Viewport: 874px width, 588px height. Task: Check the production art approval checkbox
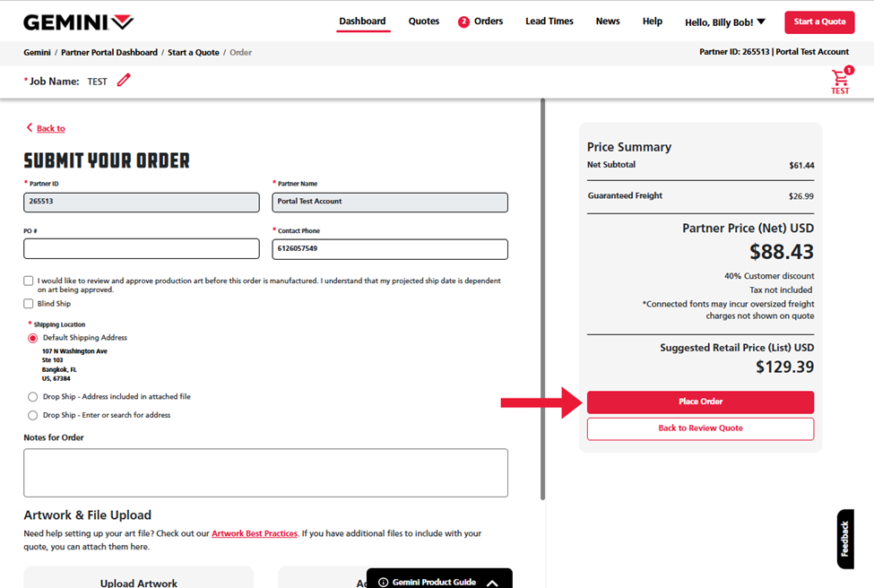tap(29, 281)
